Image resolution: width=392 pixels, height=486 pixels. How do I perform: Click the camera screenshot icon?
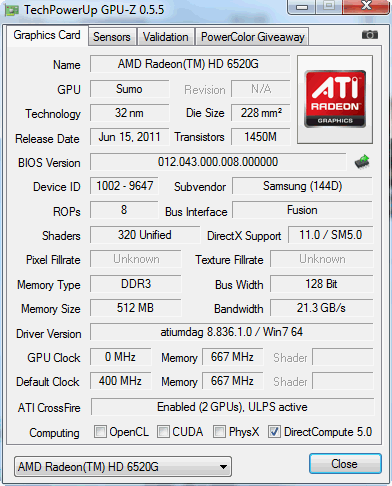370,34
